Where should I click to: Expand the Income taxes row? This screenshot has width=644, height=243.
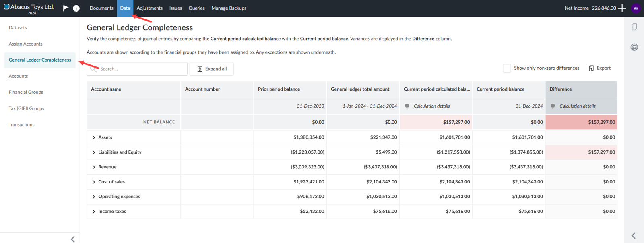pos(94,212)
